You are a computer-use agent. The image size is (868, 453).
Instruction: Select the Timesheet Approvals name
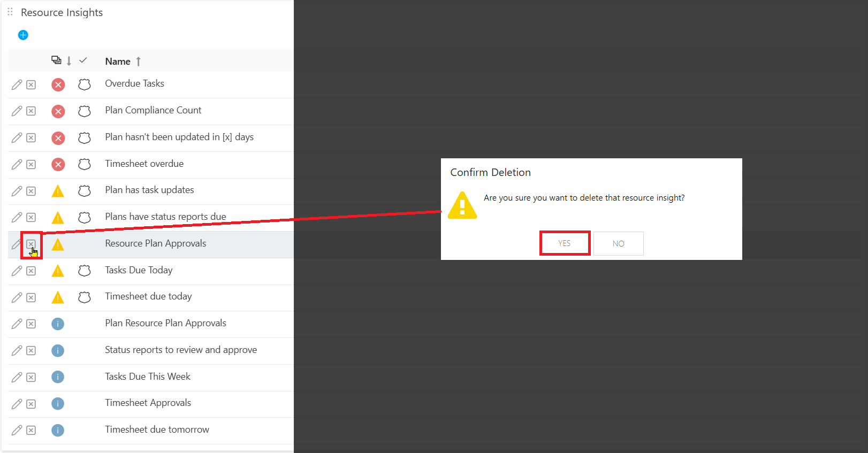pyautogui.click(x=148, y=403)
